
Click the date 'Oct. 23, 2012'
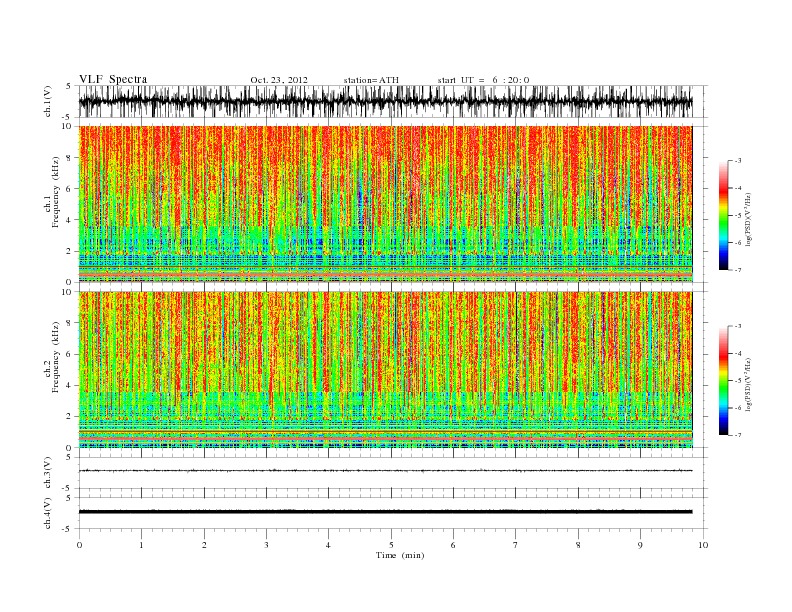coord(279,80)
